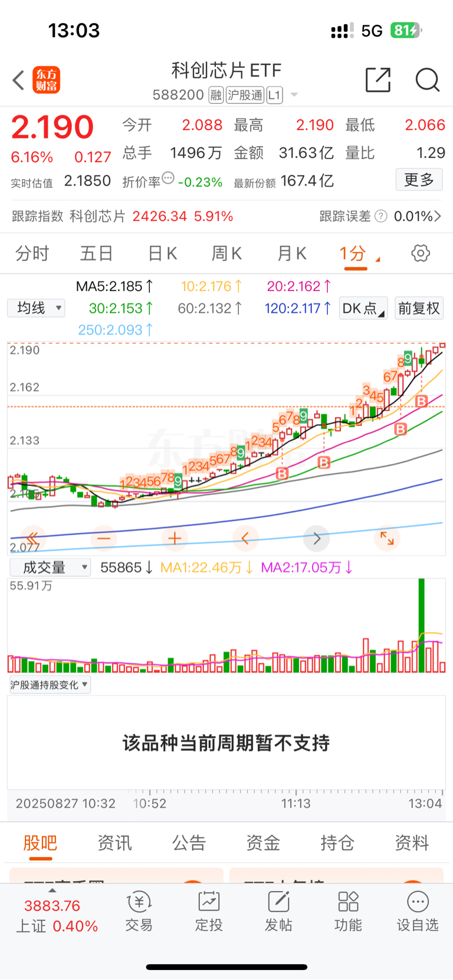Tap the 250:2.093 moving average label
This screenshot has width=453, height=980.
(x=116, y=330)
